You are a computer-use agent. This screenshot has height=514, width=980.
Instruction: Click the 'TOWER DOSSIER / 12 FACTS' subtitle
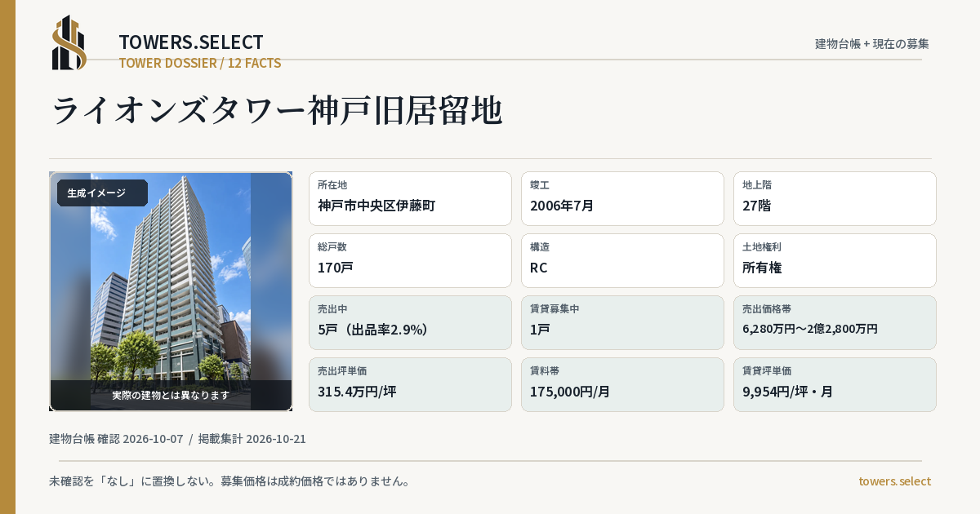(x=200, y=63)
